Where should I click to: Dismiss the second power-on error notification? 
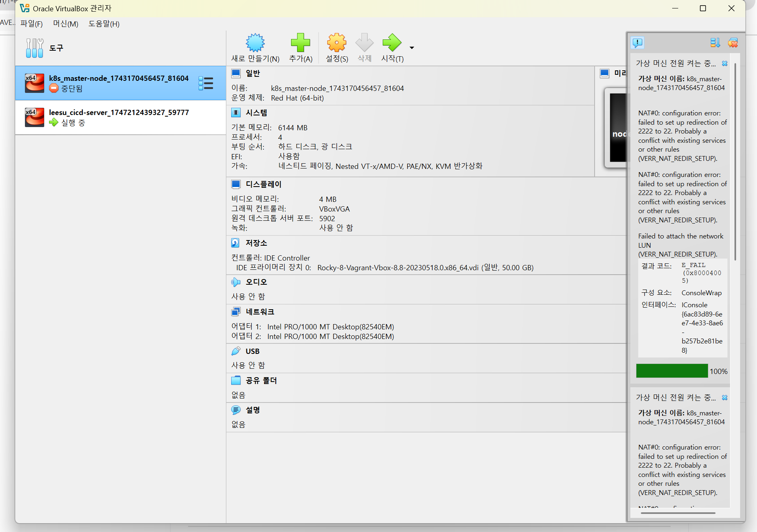[725, 398]
